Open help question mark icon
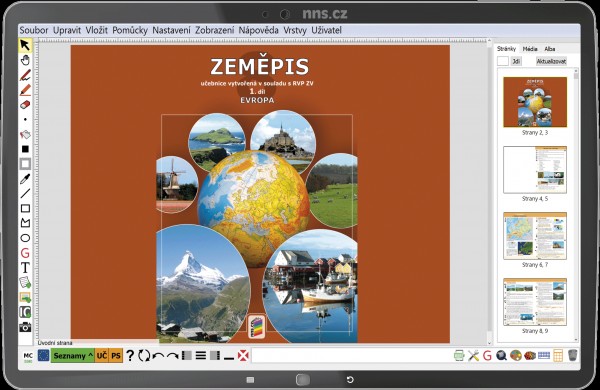The height and width of the screenshot is (390, 600). (x=130, y=356)
